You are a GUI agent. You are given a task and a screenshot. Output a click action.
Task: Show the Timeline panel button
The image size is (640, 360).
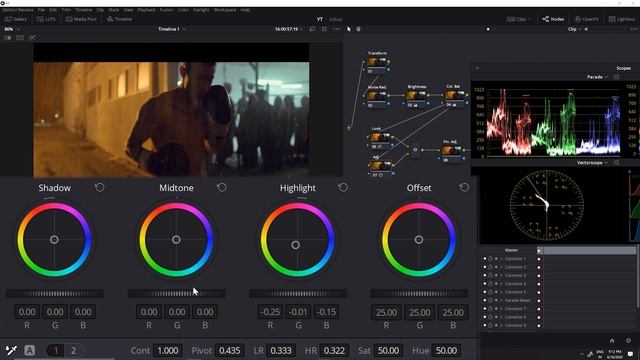119,19
